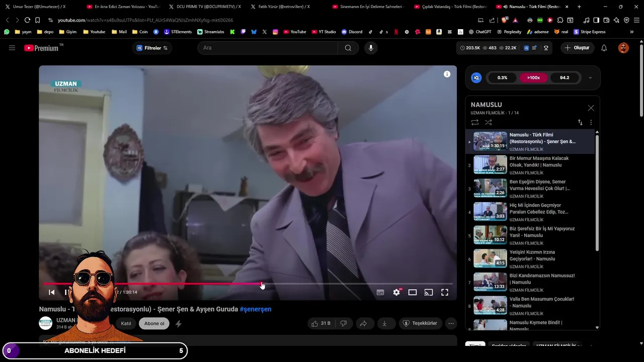Switch to 'Çıplak Vatandaş' browser tab
Image resolution: width=644 pixels, height=362 pixels.
pyautogui.click(x=450, y=7)
